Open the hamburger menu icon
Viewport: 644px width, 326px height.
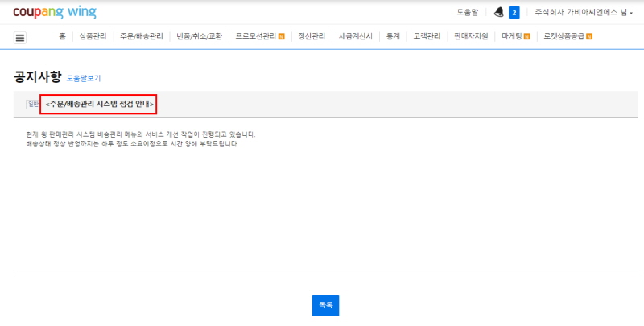coord(20,37)
